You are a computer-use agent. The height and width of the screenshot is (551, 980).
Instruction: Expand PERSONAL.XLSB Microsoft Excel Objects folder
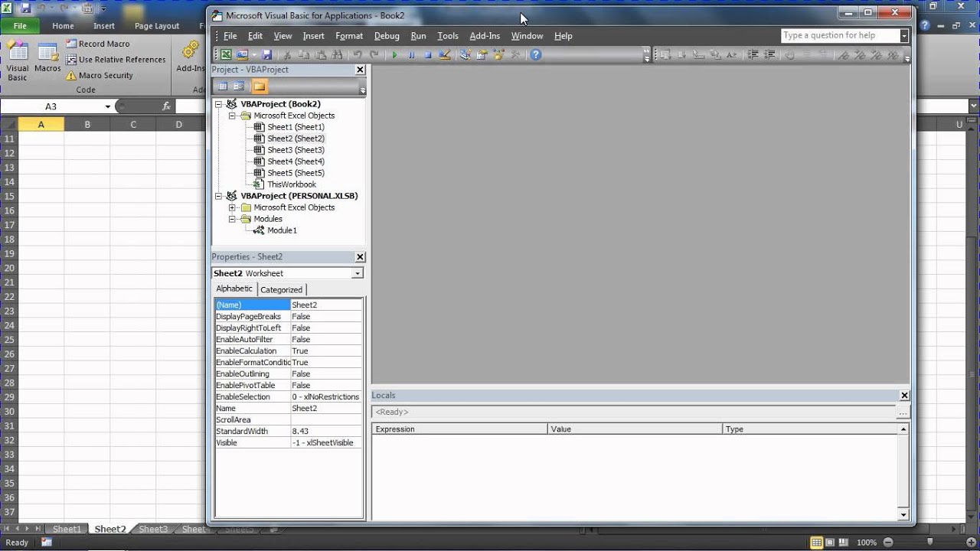pyautogui.click(x=232, y=207)
